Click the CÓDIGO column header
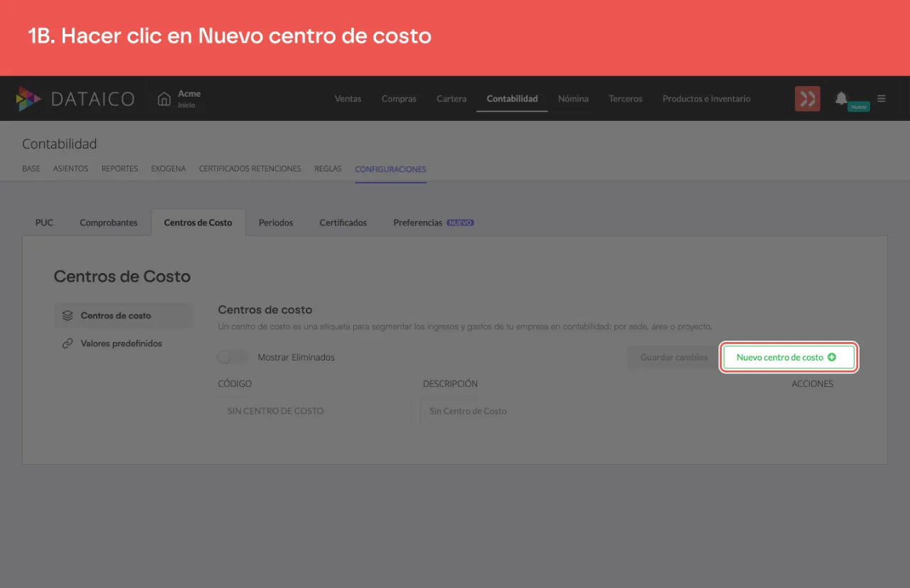 [x=235, y=383]
